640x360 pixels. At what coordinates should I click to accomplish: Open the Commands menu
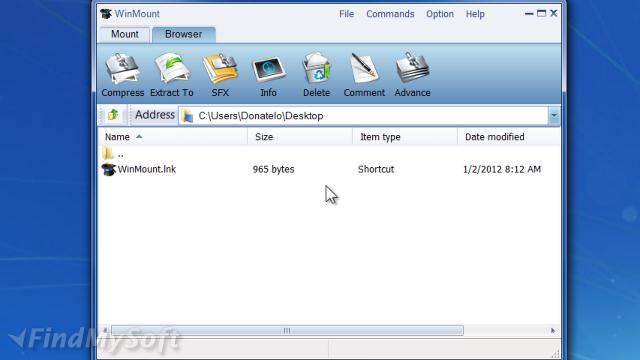(390, 14)
